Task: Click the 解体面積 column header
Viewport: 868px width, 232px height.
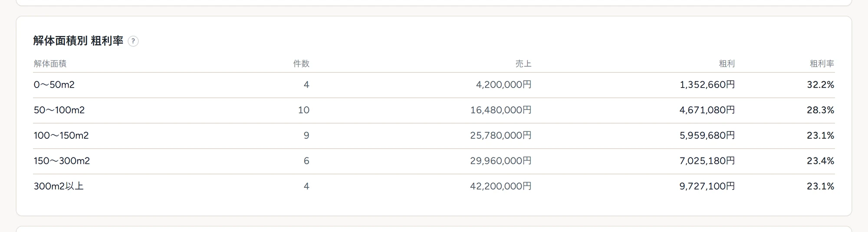Action: (x=50, y=64)
